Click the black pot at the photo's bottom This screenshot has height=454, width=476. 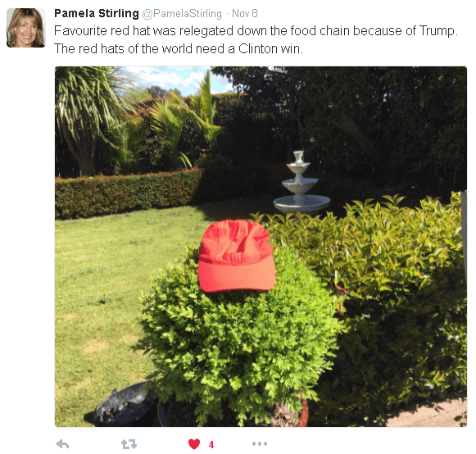[125, 406]
